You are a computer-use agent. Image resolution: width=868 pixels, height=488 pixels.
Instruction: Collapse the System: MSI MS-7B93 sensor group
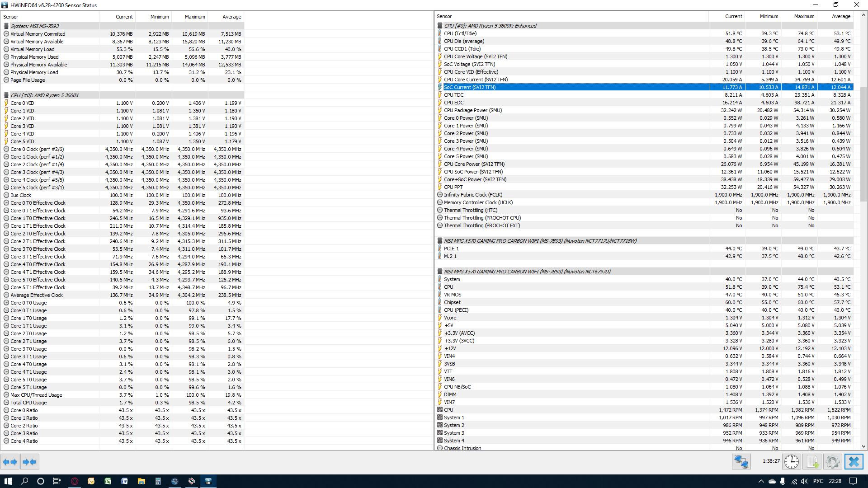pyautogui.click(x=34, y=26)
